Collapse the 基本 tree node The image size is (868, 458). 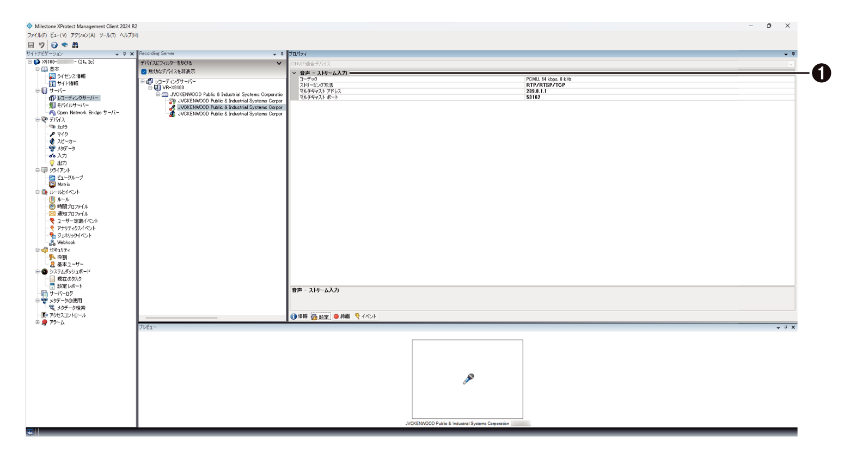point(38,69)
